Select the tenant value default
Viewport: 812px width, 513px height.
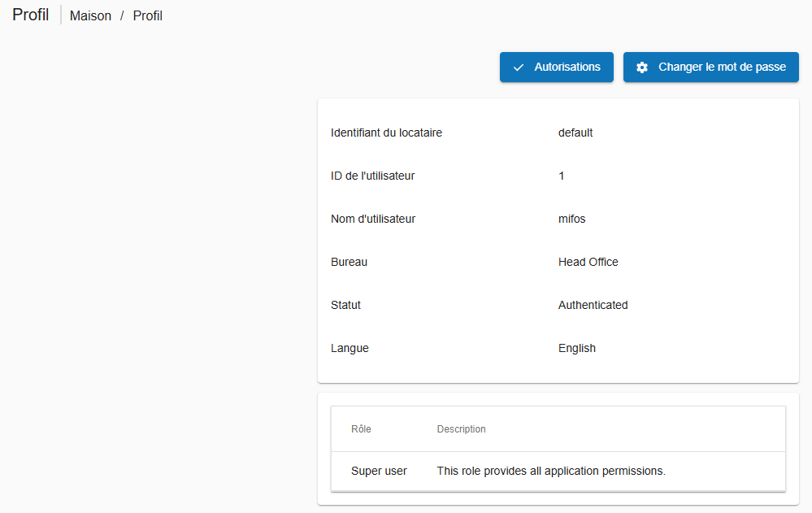coord(575,133)
